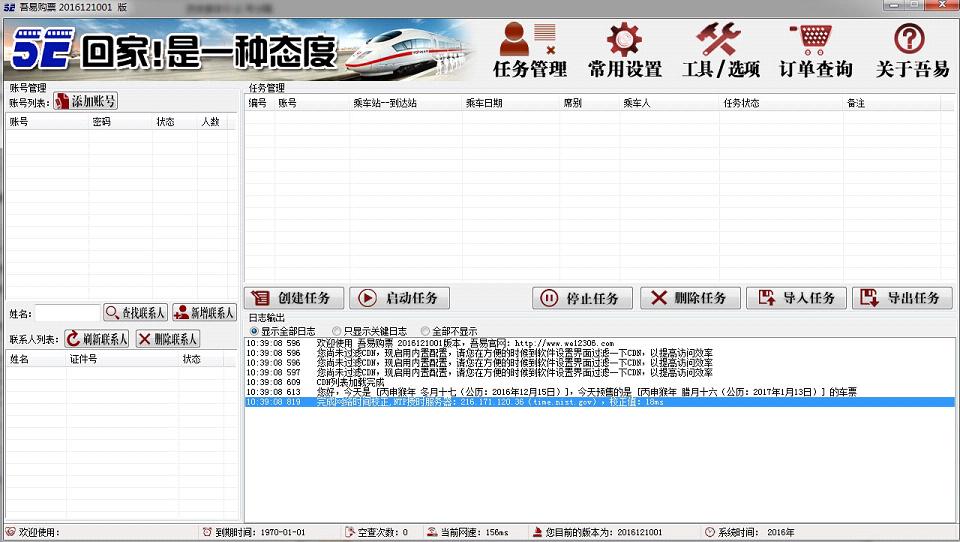Select log line about 丙申猴年 冬月十七

tap(599, 392)
